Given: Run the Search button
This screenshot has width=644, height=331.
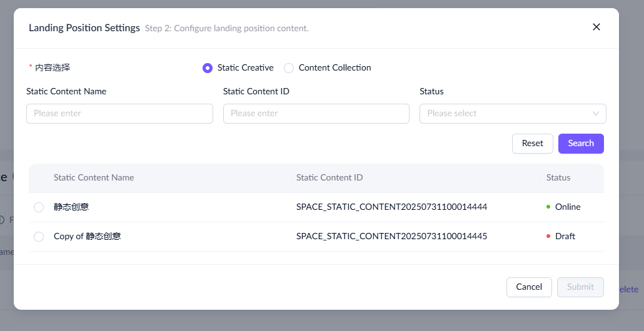Looking at the screenshot, I should coord(580,144).
